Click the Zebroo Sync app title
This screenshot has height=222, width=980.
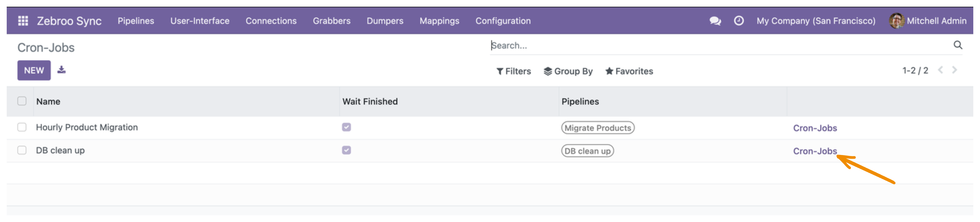69,21
